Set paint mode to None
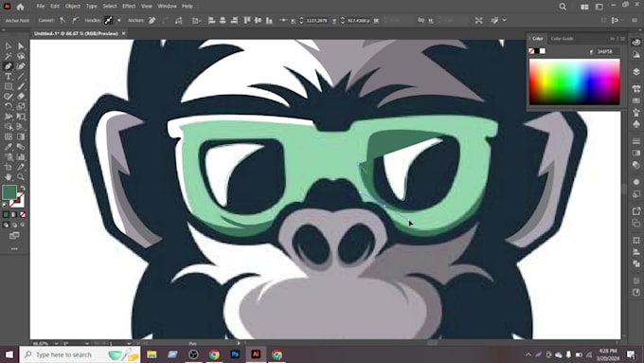The image size is (644, 363). [x=23, y=214]
